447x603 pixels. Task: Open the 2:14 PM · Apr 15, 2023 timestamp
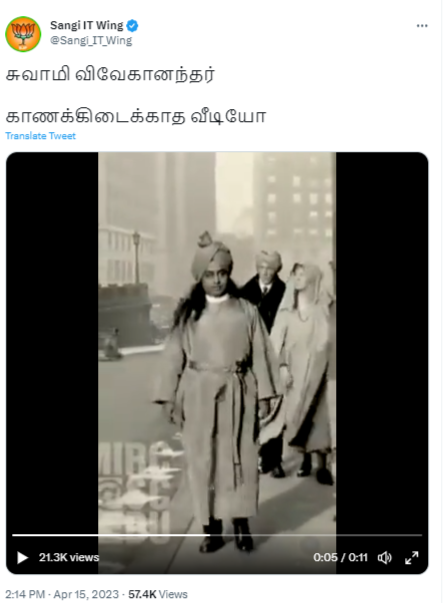click(x=62, y=594)
